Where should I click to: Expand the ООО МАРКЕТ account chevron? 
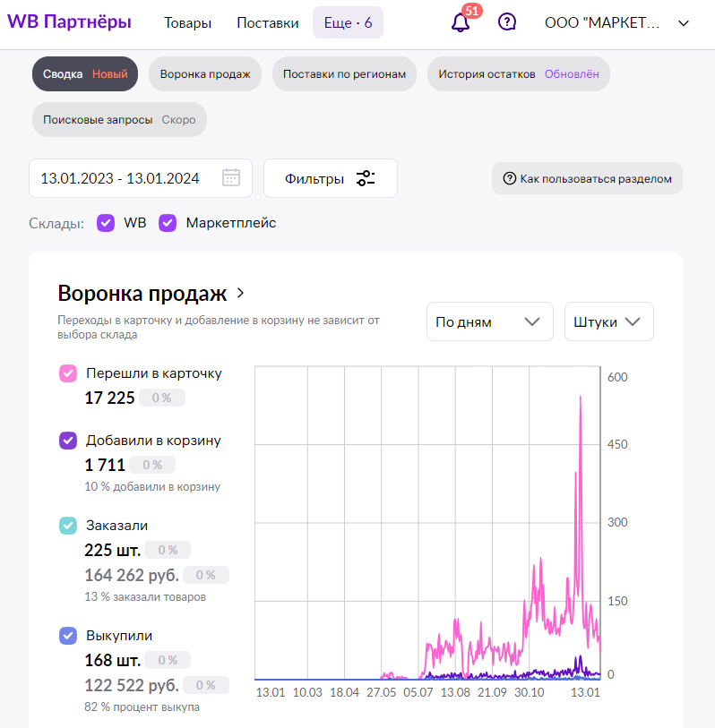click(x=684, y=23)
